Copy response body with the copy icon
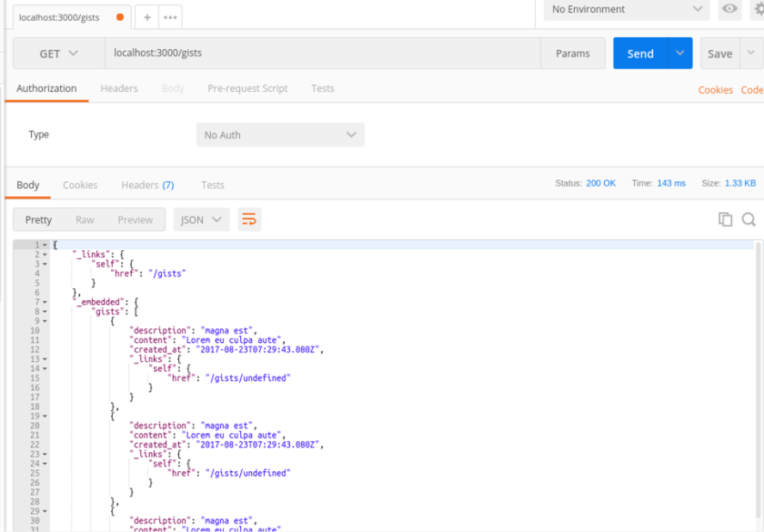The width and height of the screenshot is (764, 532). pos(725,219)
